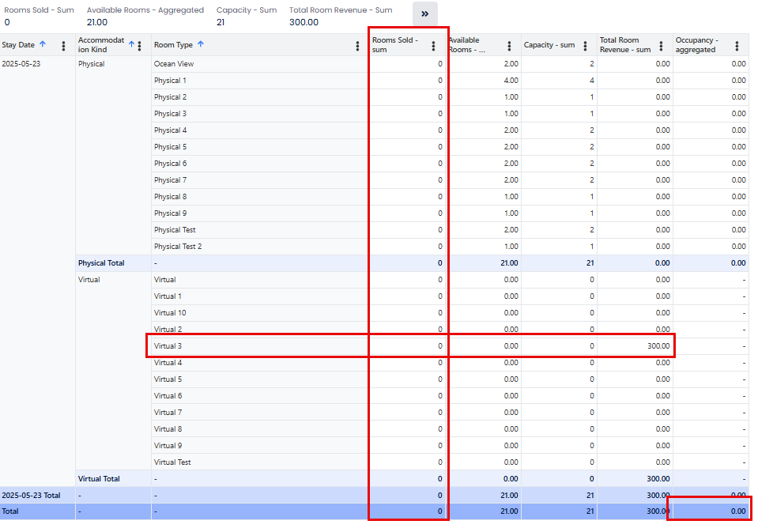Select the 2025-05-23 Total row label
This screenshot has height=532, width=758.
(x=32, y=496)
